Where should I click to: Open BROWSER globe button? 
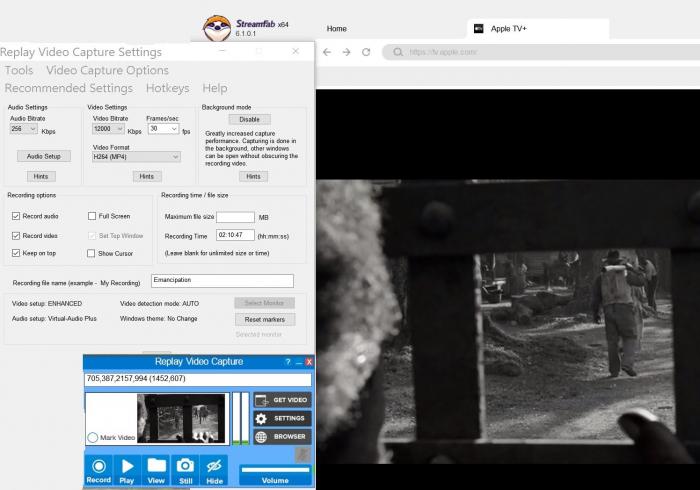282,436
